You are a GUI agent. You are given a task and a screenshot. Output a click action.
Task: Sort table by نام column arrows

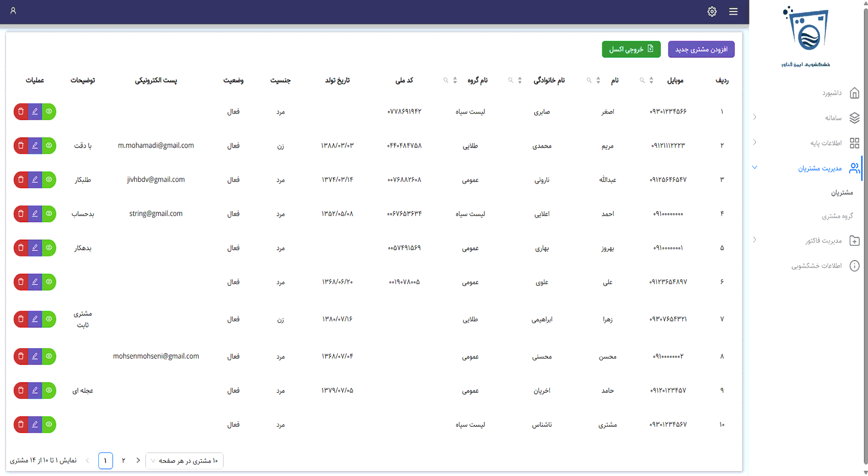[598, 80]
